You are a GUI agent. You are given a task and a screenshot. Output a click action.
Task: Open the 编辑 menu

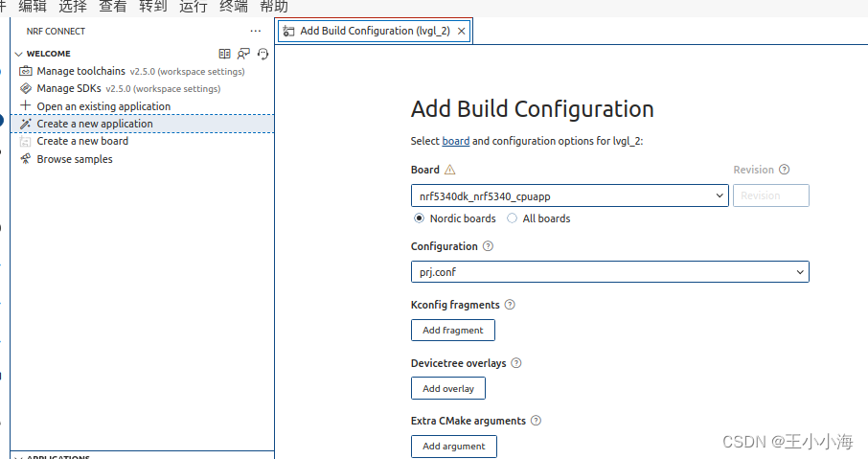[33, 7]
